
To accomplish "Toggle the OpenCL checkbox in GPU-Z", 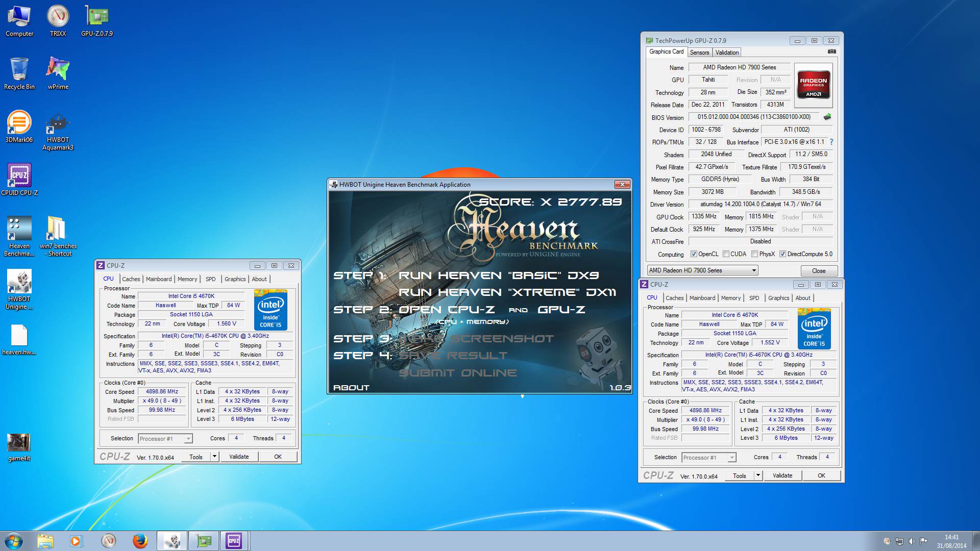I will click(694, 254).
